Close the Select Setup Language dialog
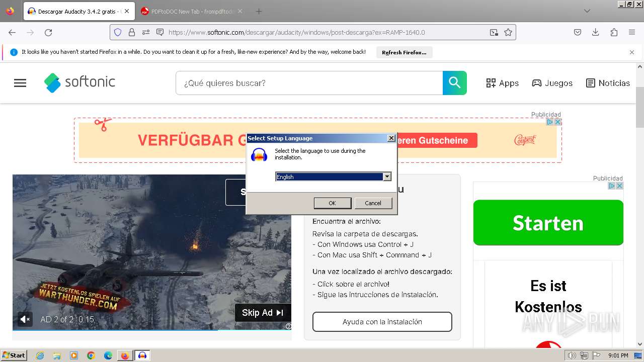Image resolution: width=644 pixels, height=362 pixels. click(391, 138)
